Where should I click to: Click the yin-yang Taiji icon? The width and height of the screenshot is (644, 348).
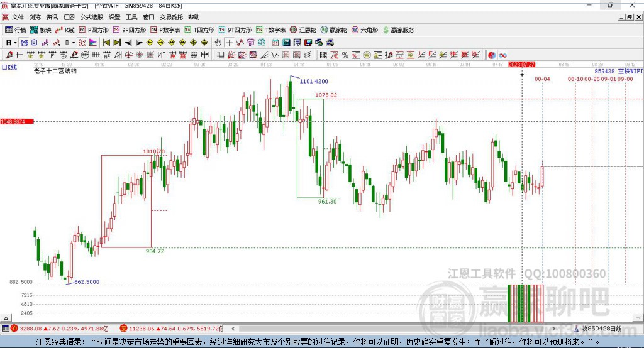click(x=492, y=55)
